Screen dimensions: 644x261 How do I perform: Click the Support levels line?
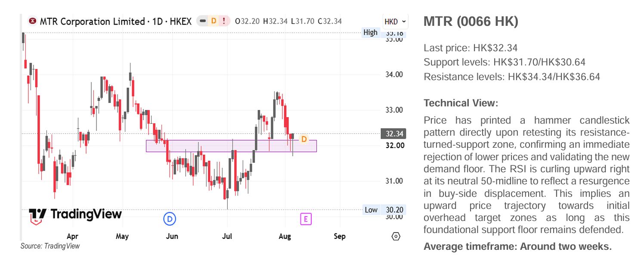[505, 62]
